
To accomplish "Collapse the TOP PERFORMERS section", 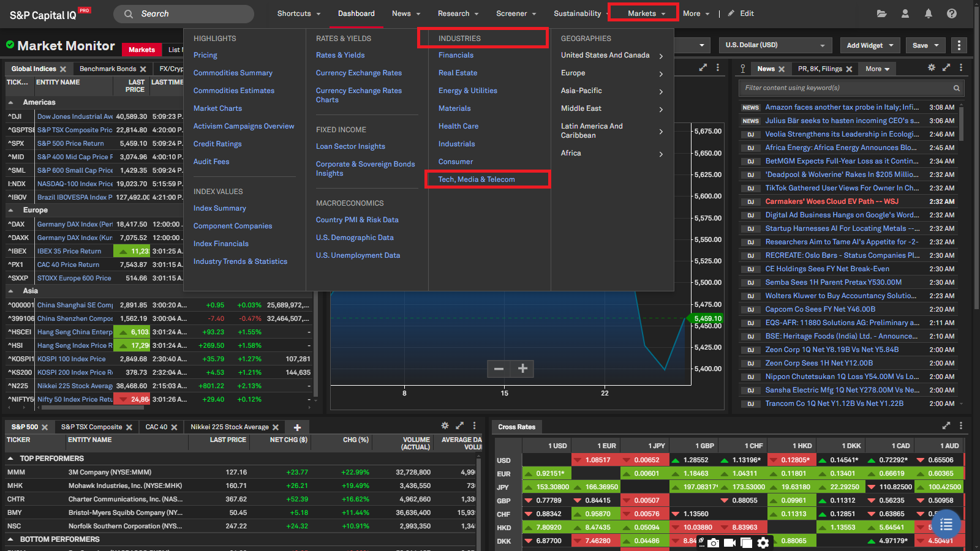I will (10, 459).
